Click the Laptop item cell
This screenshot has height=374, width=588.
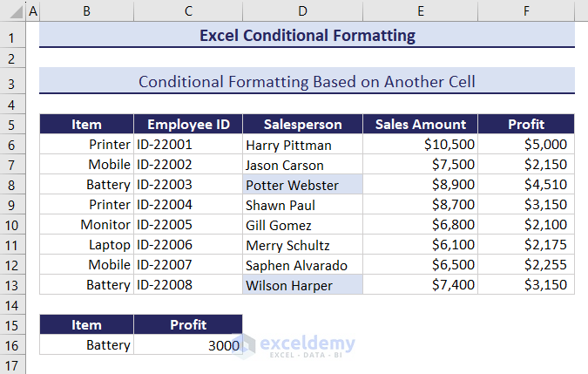[x=86, y=245]
